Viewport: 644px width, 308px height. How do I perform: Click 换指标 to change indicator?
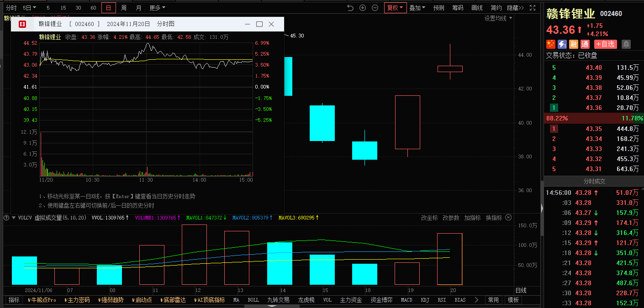(494, 218)
